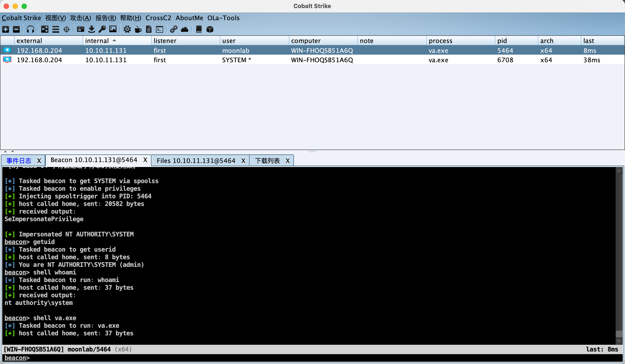Screen dimensions: 625x364
Task: Select the SYSTEM * beacon session row
Action: pyautogui.click(x=236, y=60)
